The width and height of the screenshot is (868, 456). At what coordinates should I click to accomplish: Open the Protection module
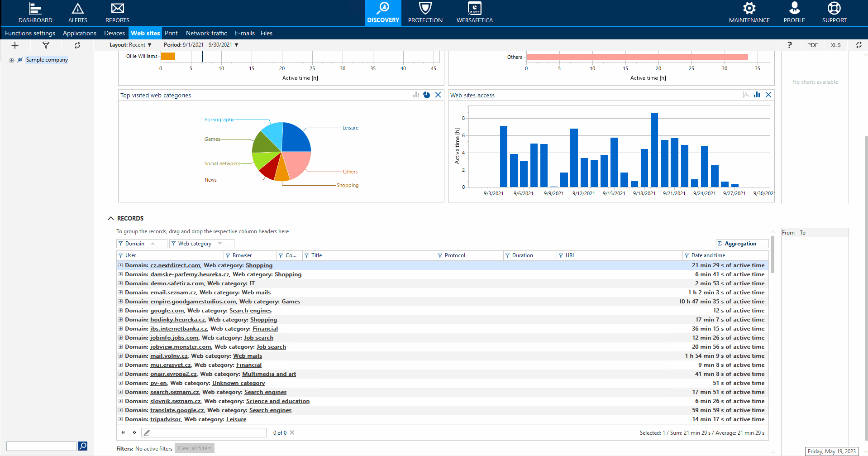pyautogui.click(x=425, y=13)
